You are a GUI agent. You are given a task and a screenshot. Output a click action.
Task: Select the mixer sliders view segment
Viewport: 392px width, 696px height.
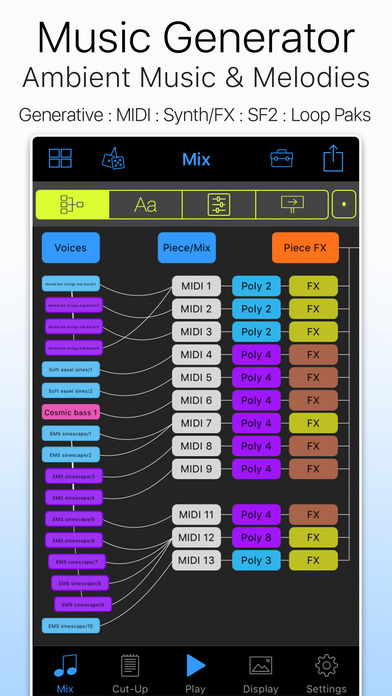tap(219, 205)
